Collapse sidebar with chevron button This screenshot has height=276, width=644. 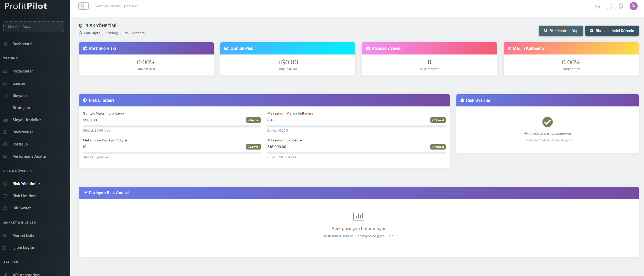pyautogui.click(x=83, y=6)
